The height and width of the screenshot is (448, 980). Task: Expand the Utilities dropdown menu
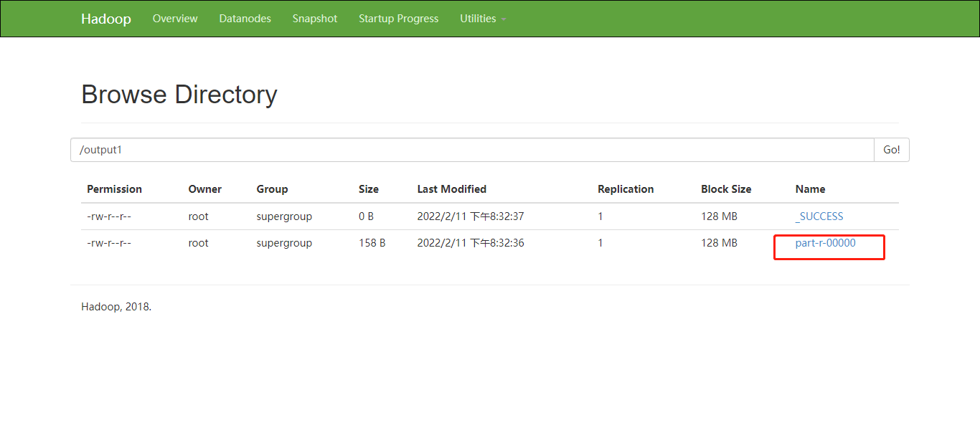point(482,19)
